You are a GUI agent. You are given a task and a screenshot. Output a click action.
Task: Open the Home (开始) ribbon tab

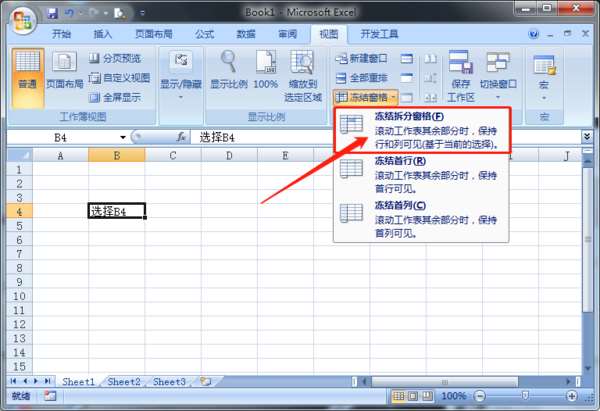[62, 34]
